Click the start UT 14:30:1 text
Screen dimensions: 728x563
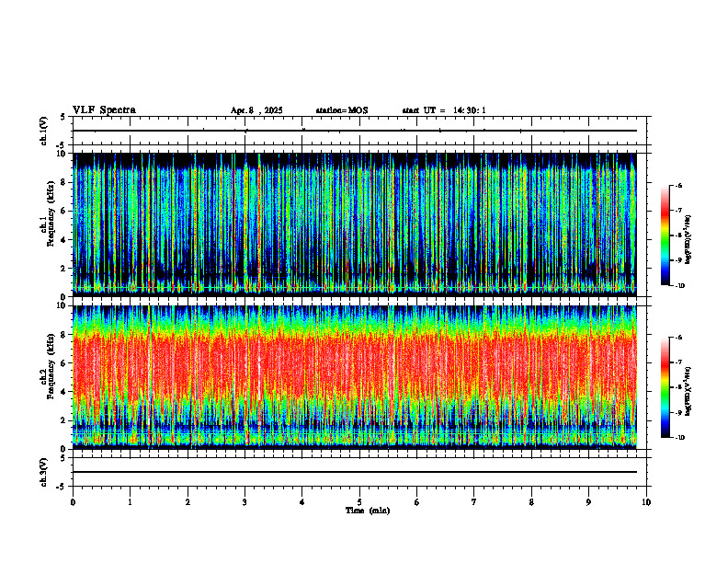pyautogui.click(x=444, y=110)
